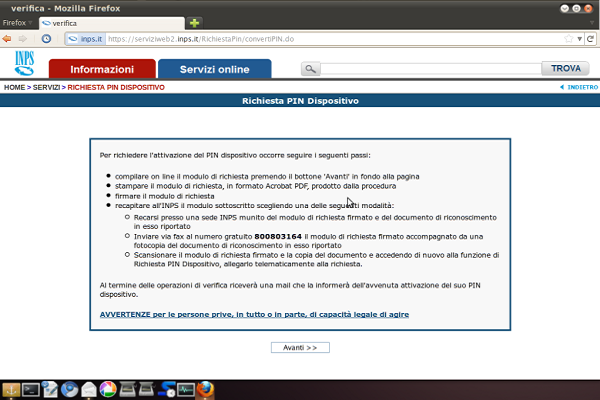Click the Firefox icon in the dock
600x400 pixels.
(205, 390)
